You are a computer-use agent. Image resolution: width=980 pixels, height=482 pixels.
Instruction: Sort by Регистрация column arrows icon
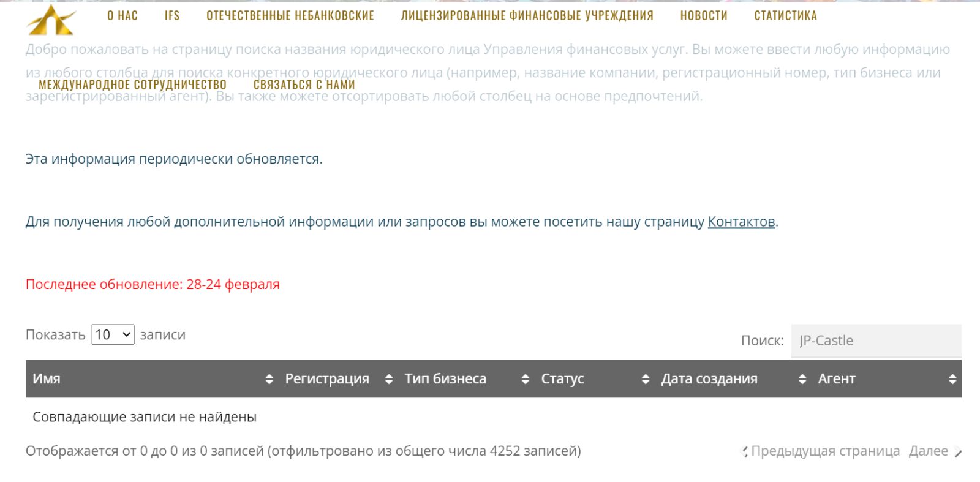[388, 379]
